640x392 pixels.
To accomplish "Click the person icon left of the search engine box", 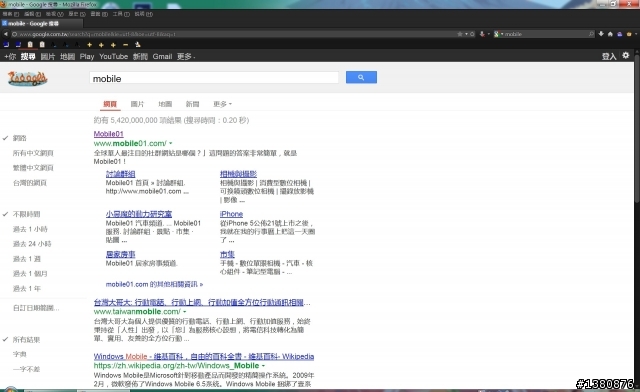I will tap(482, 34).
